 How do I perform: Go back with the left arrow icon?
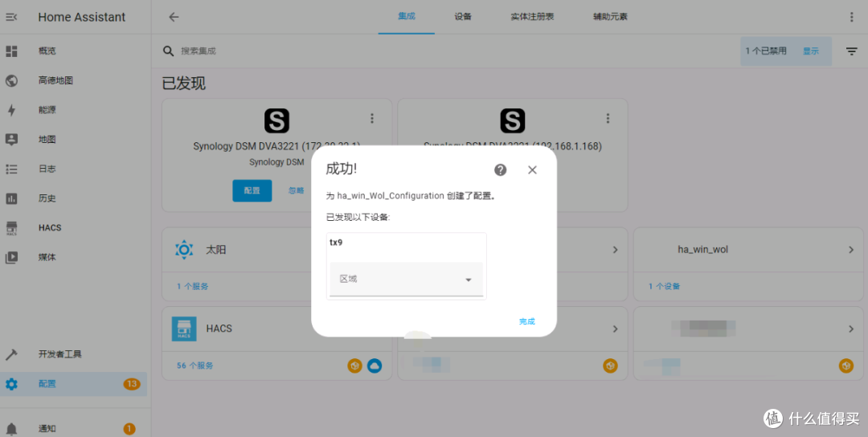174,17
